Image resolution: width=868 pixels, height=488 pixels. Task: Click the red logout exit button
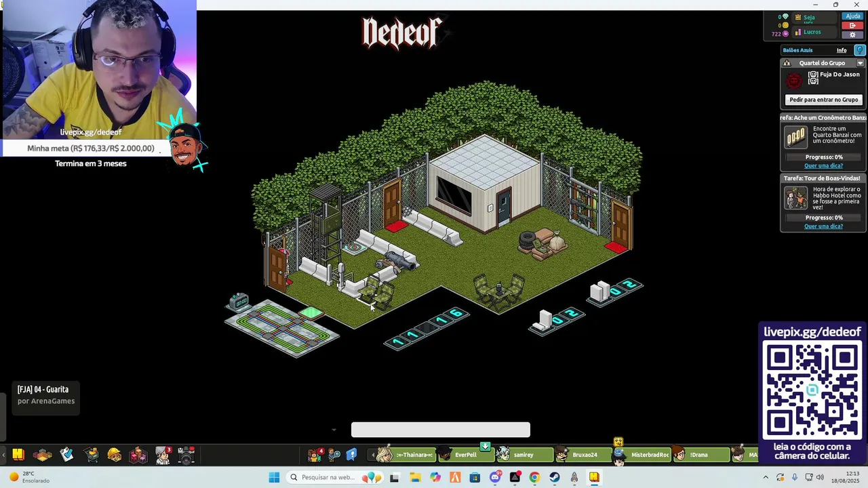(x=853, y=26)
